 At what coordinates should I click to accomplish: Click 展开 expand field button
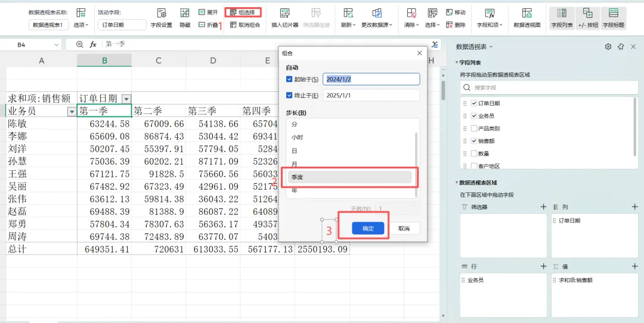(x=208, y=13)
